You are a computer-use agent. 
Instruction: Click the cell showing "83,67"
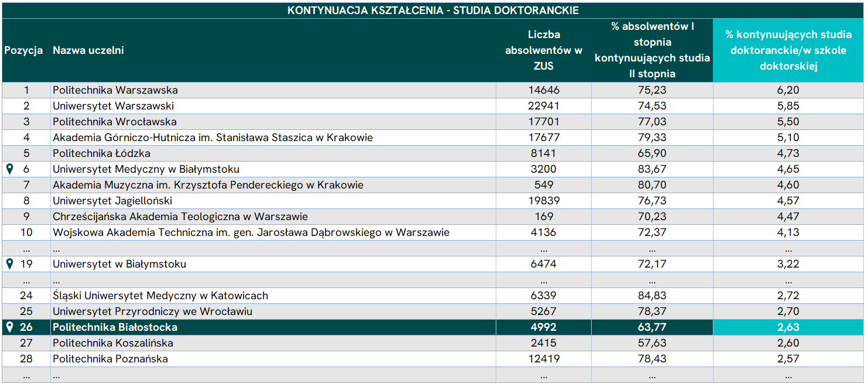coord(652,169)
